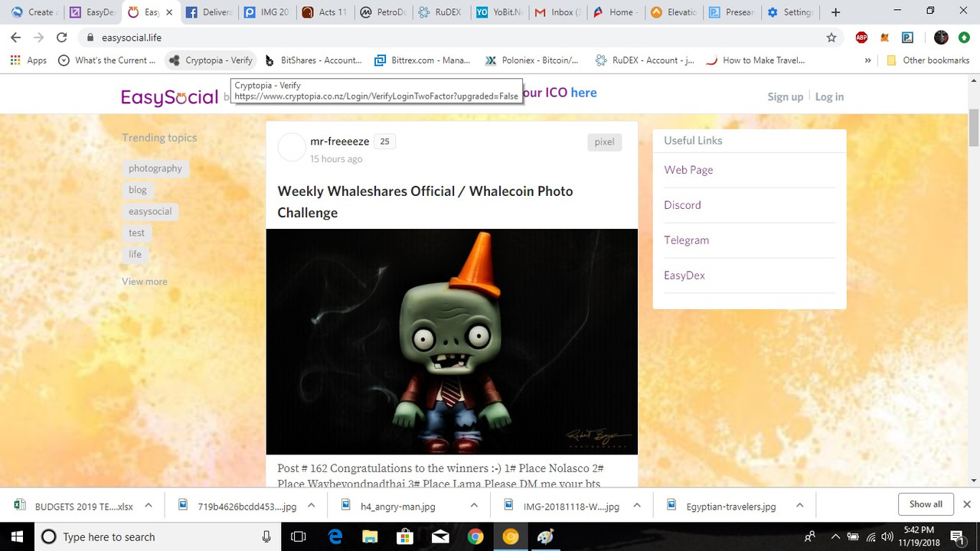Select the life trending topic
Image resolution: width=980 pixels, height=551 pixels.
(135, 254)
